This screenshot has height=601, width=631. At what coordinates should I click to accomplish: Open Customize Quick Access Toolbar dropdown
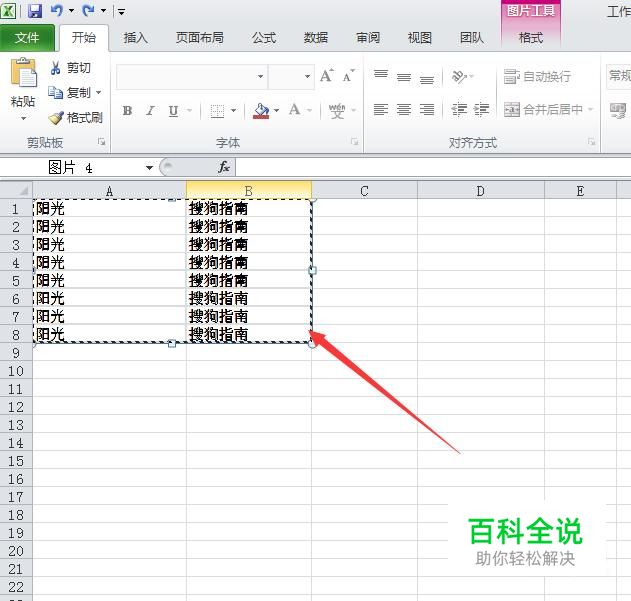click(x=121, y=12)
